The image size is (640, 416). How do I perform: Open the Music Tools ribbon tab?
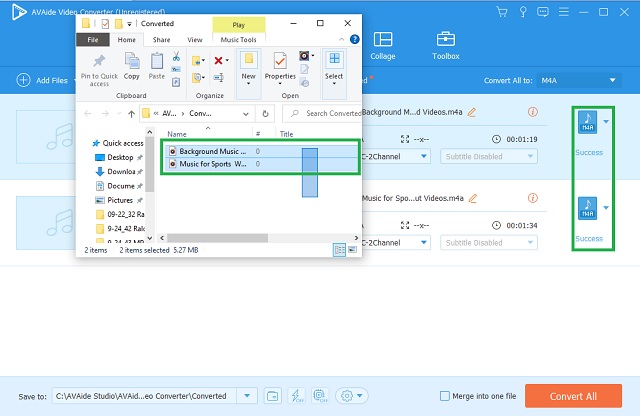click(238, 40)
